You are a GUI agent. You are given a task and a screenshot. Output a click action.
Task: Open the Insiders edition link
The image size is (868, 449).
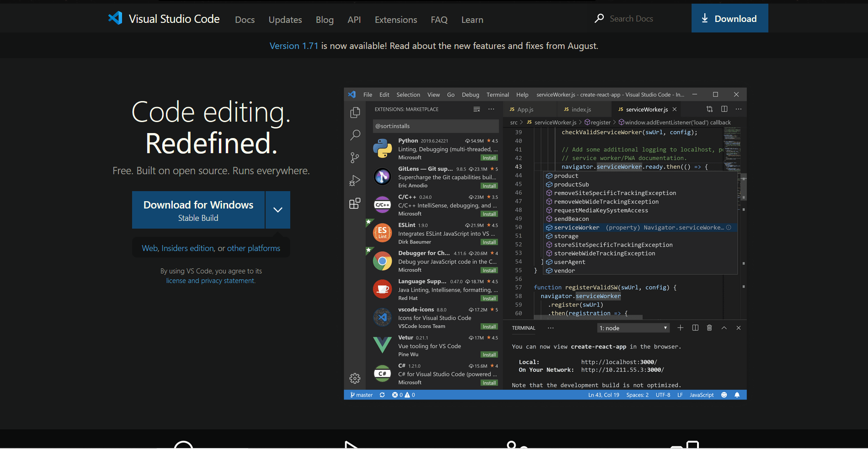click(187, 248)
